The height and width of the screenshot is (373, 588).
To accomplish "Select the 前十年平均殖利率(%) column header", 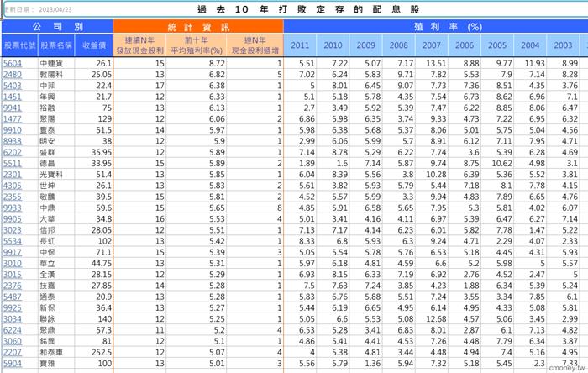I will point(197,45).
